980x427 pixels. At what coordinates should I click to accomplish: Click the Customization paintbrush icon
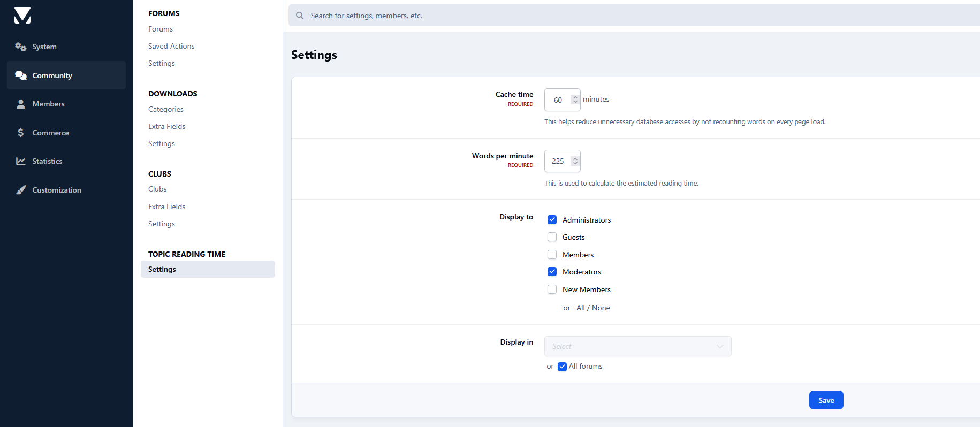click(x=21, y=190)
